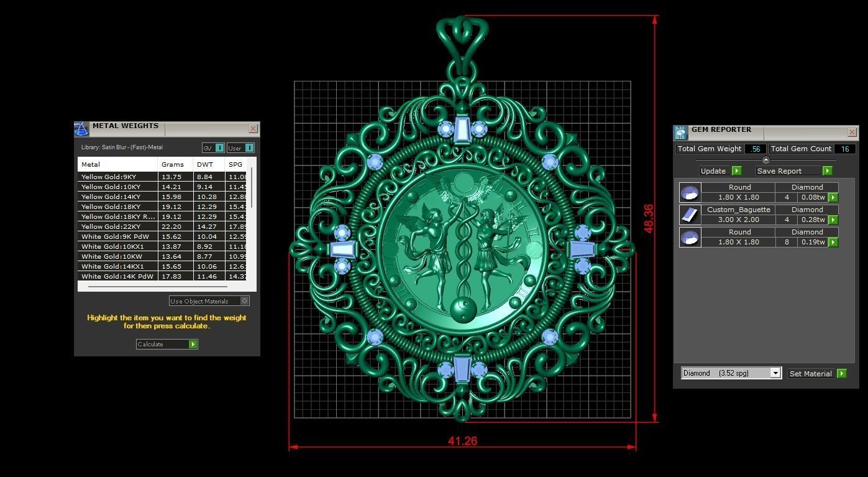Image resolution: width=868 pixels, height=477 pixels.
Task: Collapse Gem Reporter header with the small up-arrow
Action: click(x=765, y=160)
